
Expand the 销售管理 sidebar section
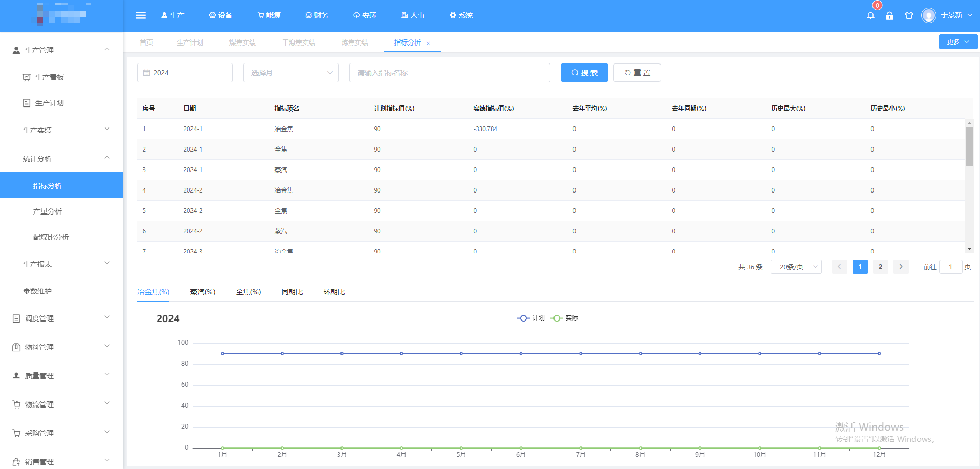click(x=61, y=461)
